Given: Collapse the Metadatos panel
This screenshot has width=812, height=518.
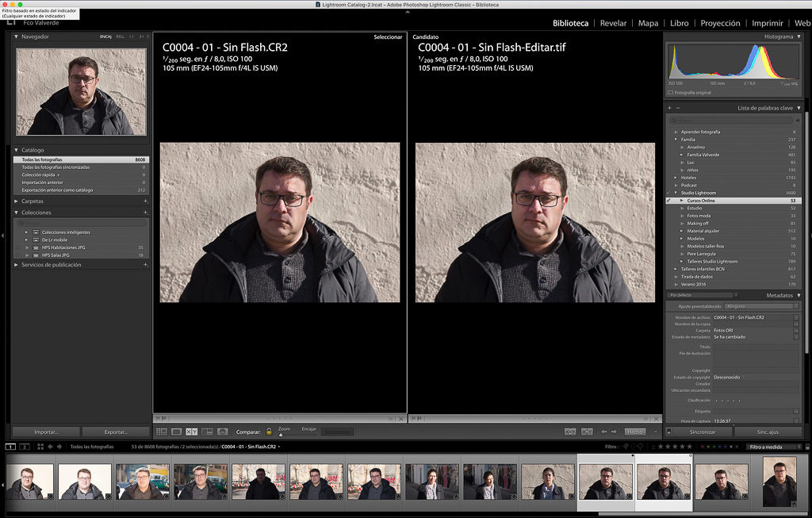Looking at the screenshot, I should point(799,295).
